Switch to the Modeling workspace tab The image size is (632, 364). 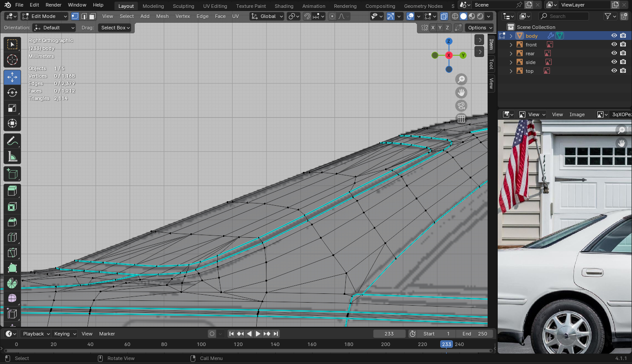(153, 6)
